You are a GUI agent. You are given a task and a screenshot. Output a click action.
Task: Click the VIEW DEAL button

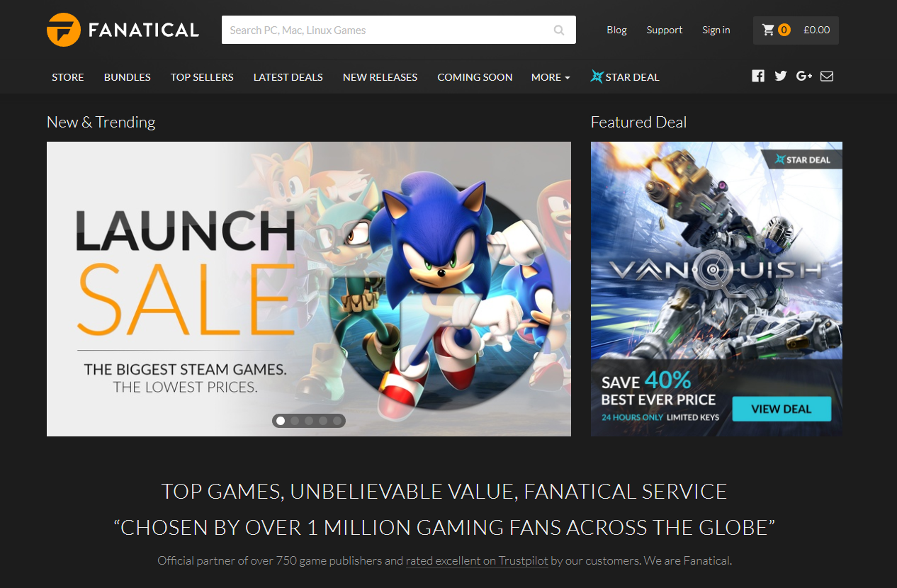click(782, 409)
